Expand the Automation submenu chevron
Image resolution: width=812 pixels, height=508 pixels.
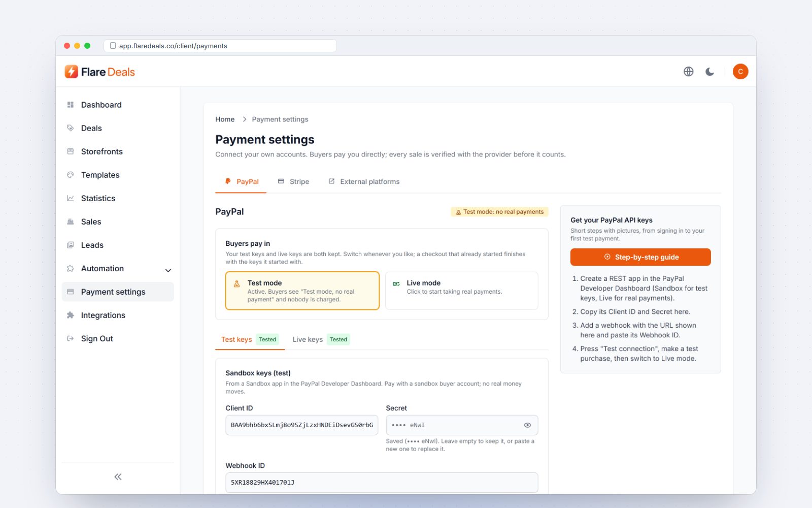(168, 270)
